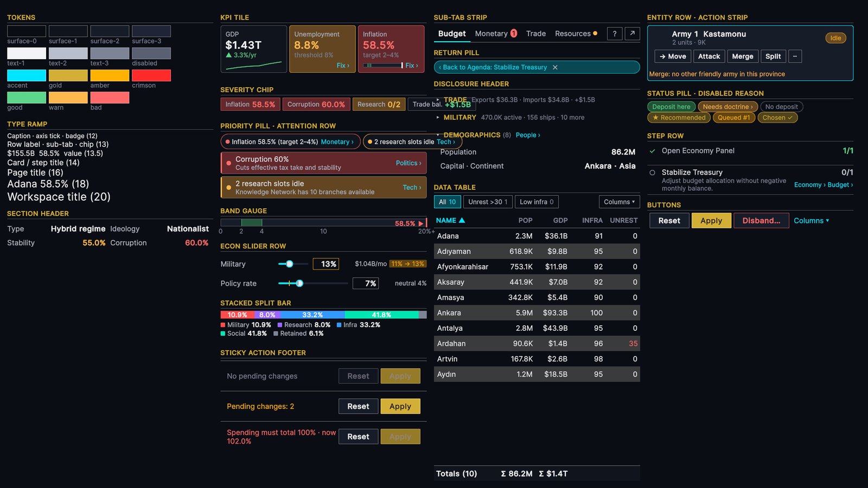
Task: Click Back to Agenda: Stabilize Treasury
Action: point(494,67)
